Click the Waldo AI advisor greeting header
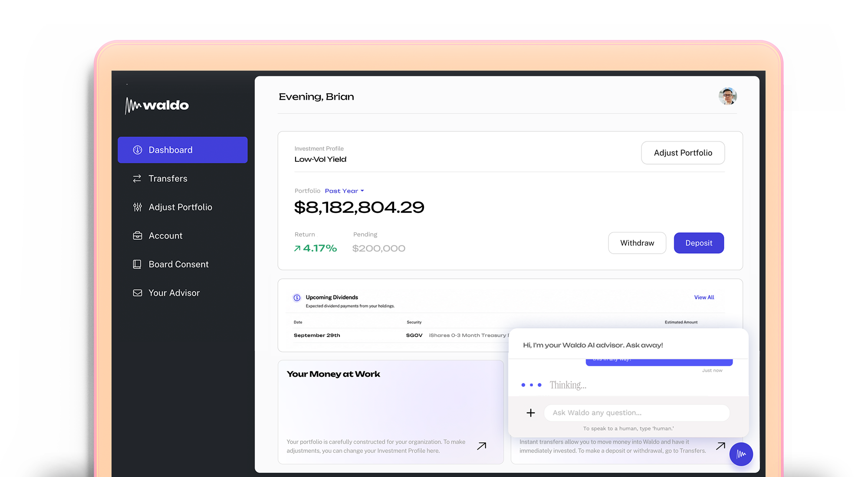The height and width of the screenshot is (477, 868). (x=593, y=345)
